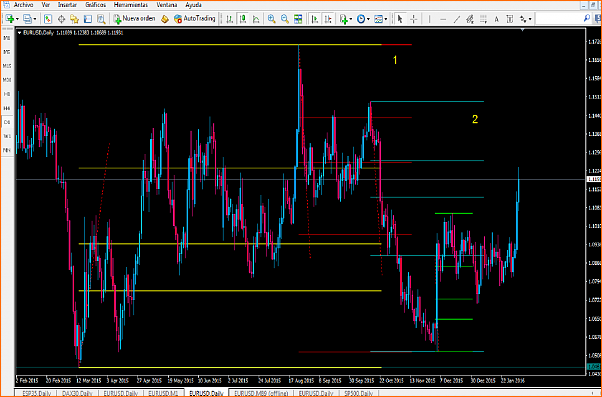This screenshot has width=602, height=397.
Task: Open the Indicators list icon
Action: click(x=344, y=19)
